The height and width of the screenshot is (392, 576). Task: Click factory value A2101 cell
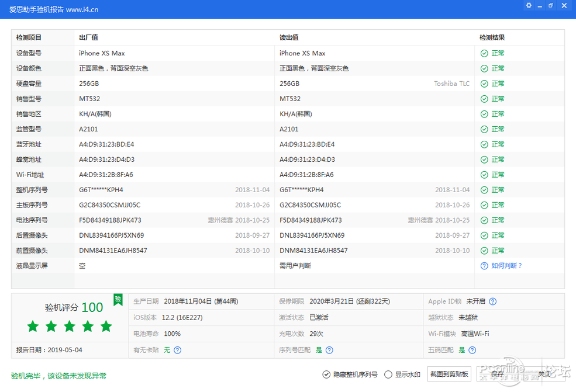pyautogui.click(x=88, y=129)
